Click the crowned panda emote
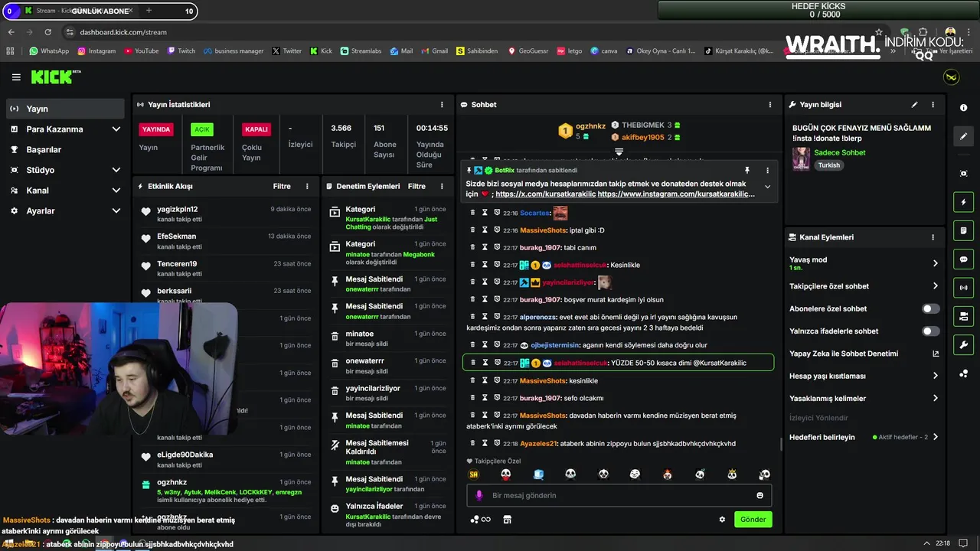The height and width of the screenshot is (551, 980). click(x=732, y=474)
